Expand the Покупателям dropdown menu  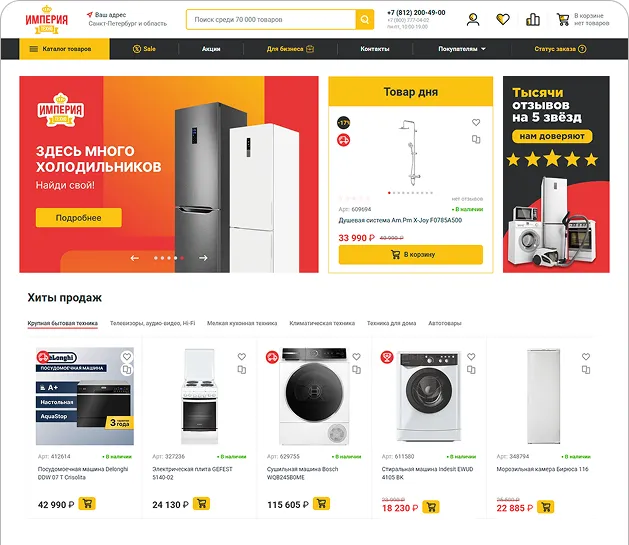[x=462, y=49]
